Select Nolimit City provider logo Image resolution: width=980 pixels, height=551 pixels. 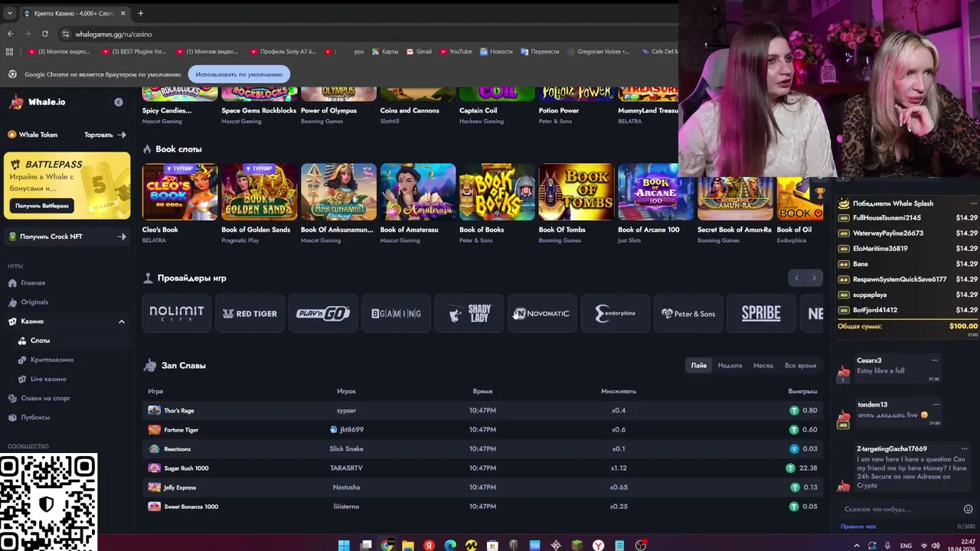coord(177,313)
